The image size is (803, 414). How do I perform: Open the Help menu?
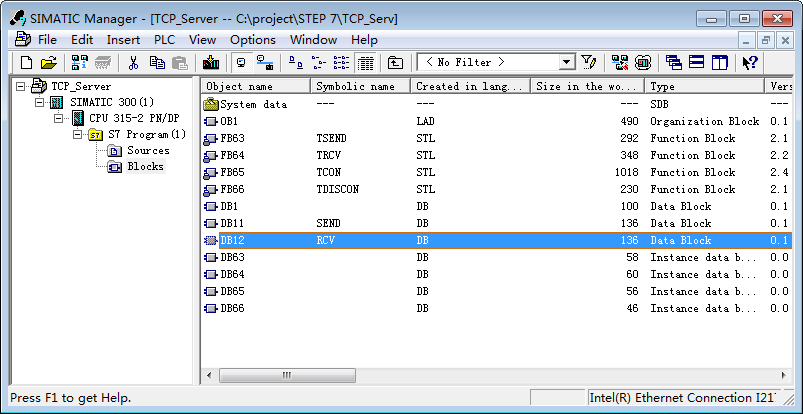tap(364, 40)
